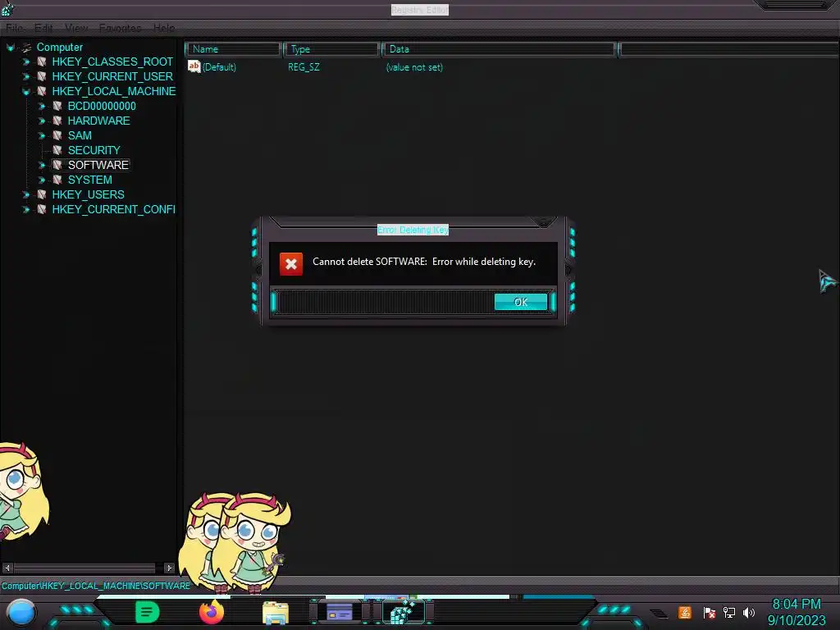
Task: Select the SYSTEM key
Action: pyautogui.click(x=89, y=180)
